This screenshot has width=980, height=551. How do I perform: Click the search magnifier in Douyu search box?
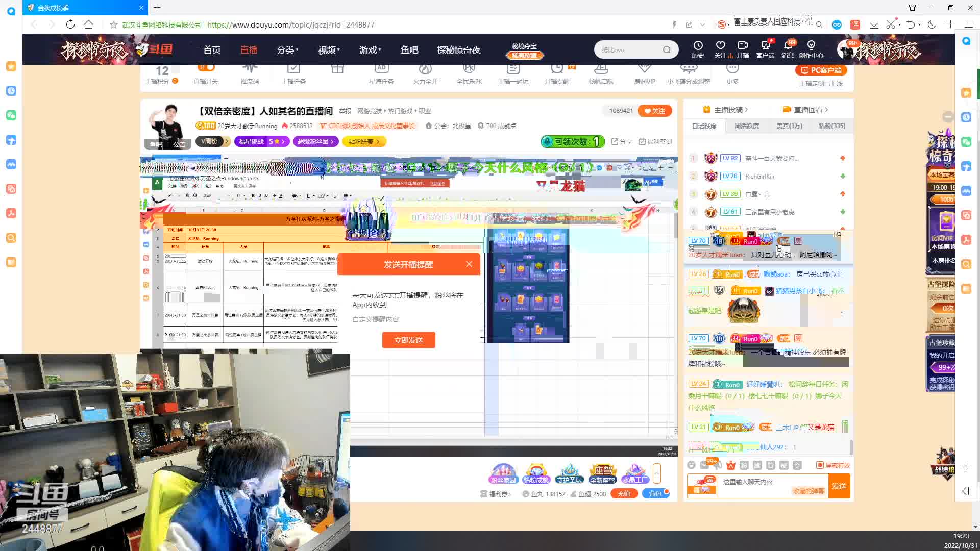[x=667, y=49]
